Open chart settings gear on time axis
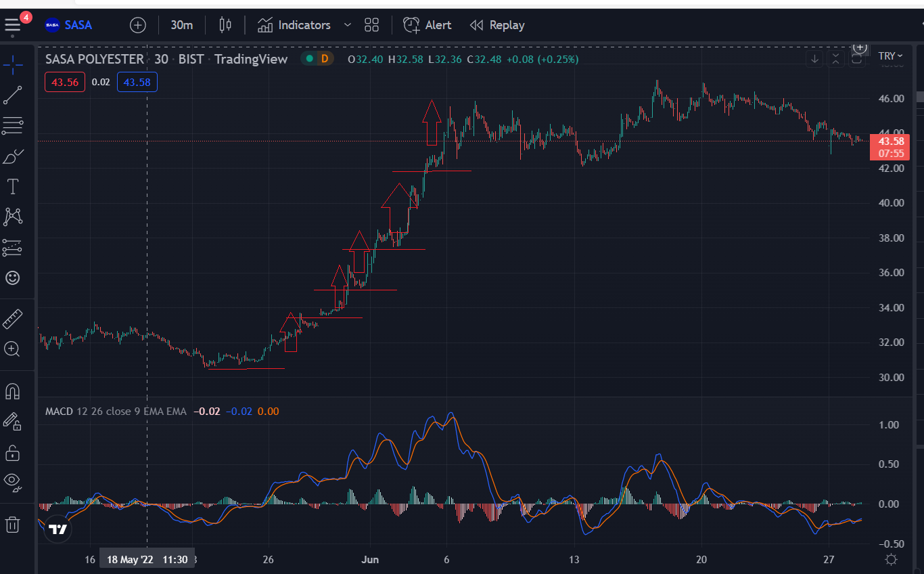This screenshot has width=924, height=574. (x=892, y=560)
